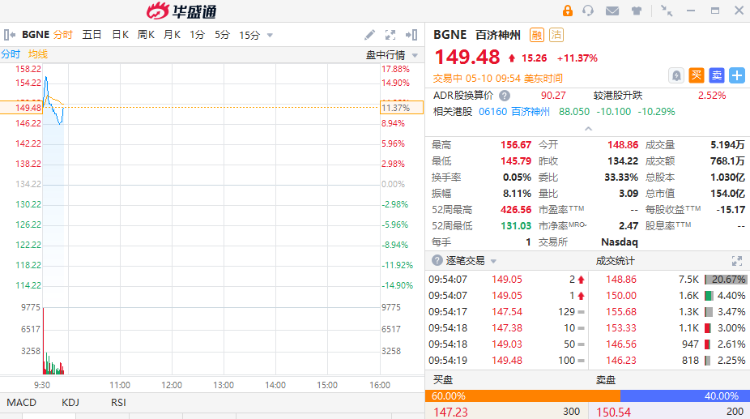The height and width of the screenshot is (419, 750).
Task: Add BGNE to watchlist plus icon
Action: [737, 76]
